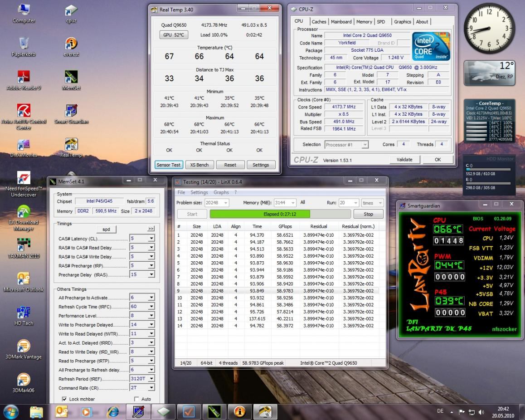Open the Command Rate (CR) dropdown
525x420 pixels.
(x=151, y=388)
